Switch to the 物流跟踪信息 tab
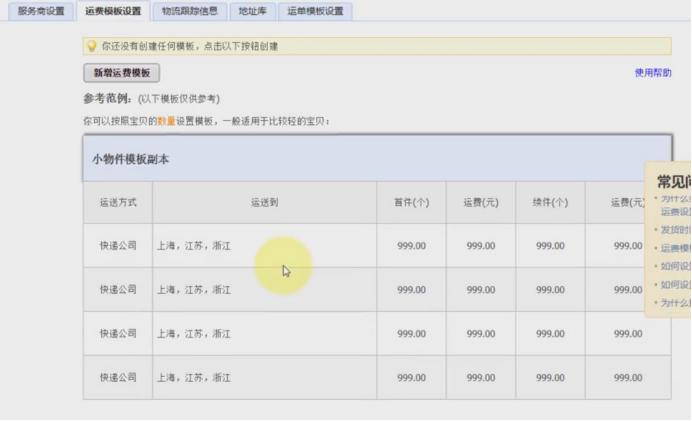 tap(190, 11)
